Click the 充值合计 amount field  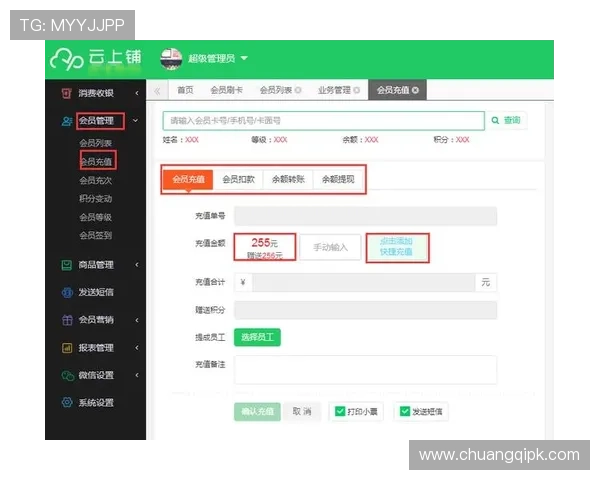point(364,282)
